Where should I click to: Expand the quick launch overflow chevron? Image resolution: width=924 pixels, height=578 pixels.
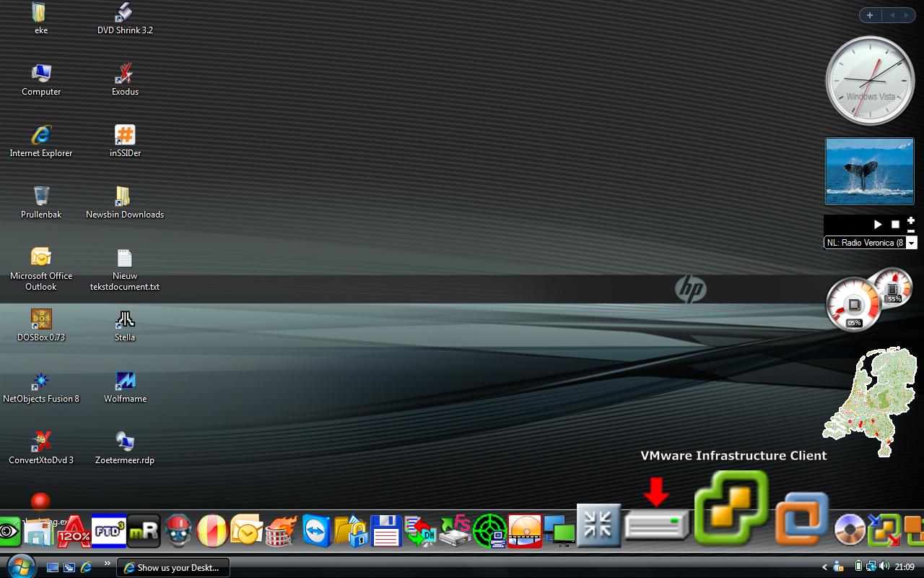coord(108,564)
